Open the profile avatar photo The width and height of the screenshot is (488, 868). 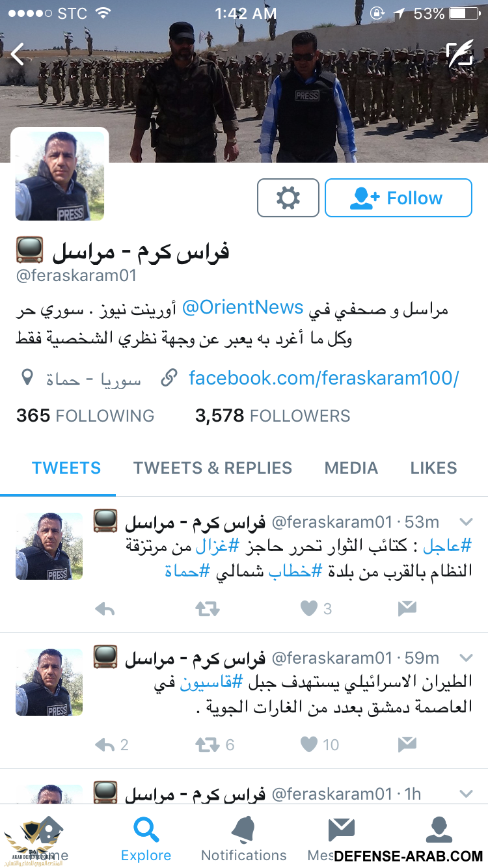click(x=60, y=176)
